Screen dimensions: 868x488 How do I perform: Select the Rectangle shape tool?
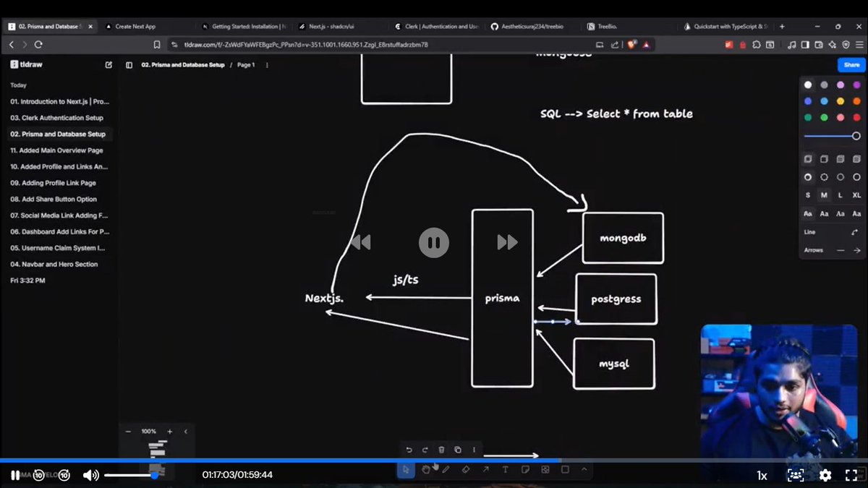tap(565, 469)
